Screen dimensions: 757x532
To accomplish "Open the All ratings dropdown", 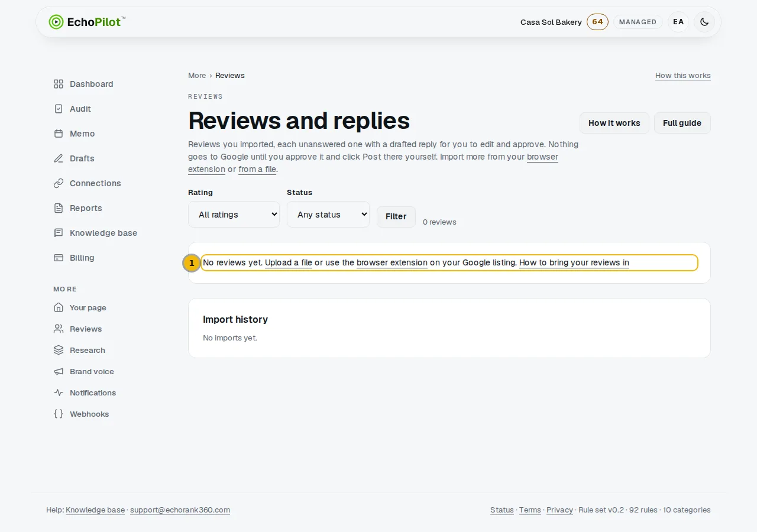I will click(x=234, y=215).
